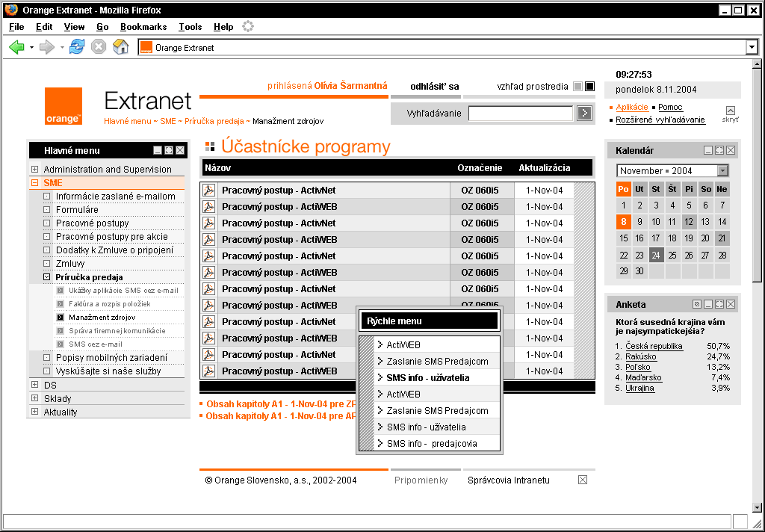765x532 pixels.
Task: Toggle Informácie zaslané e-mailom box
Action: 47,197
